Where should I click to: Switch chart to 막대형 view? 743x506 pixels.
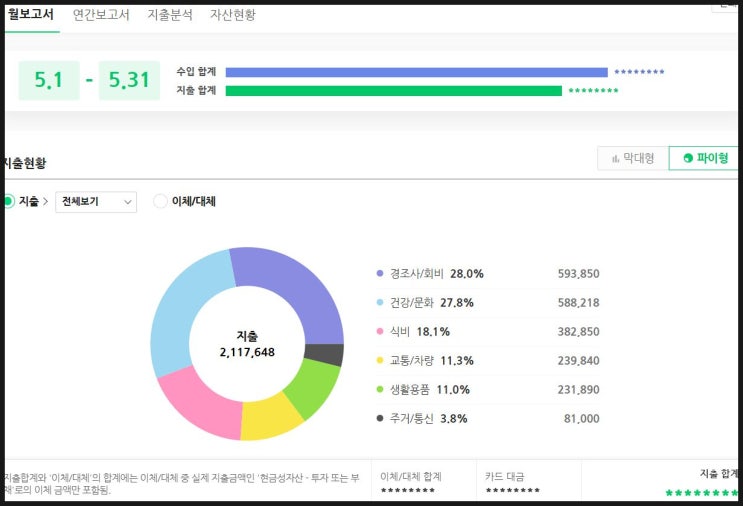[633, 158]
